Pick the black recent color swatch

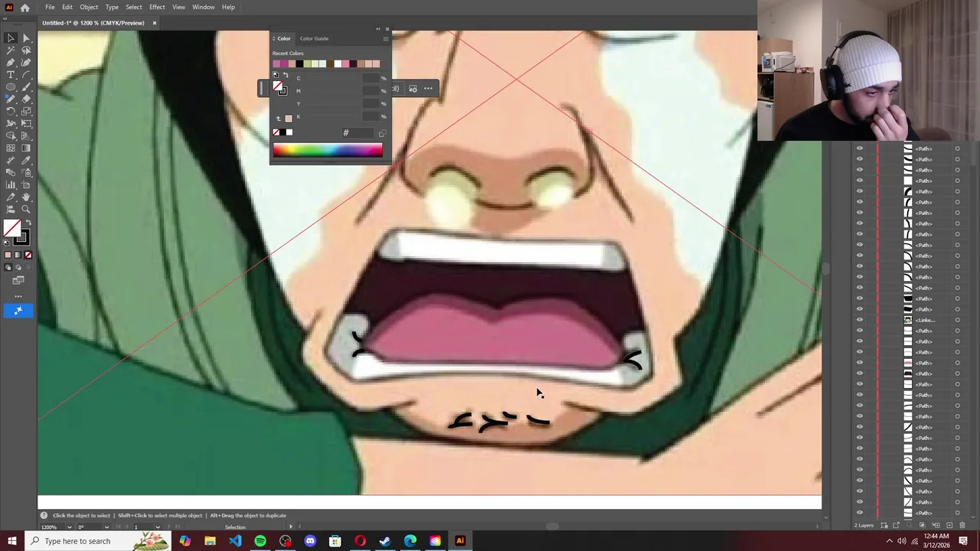click(299, 64)
